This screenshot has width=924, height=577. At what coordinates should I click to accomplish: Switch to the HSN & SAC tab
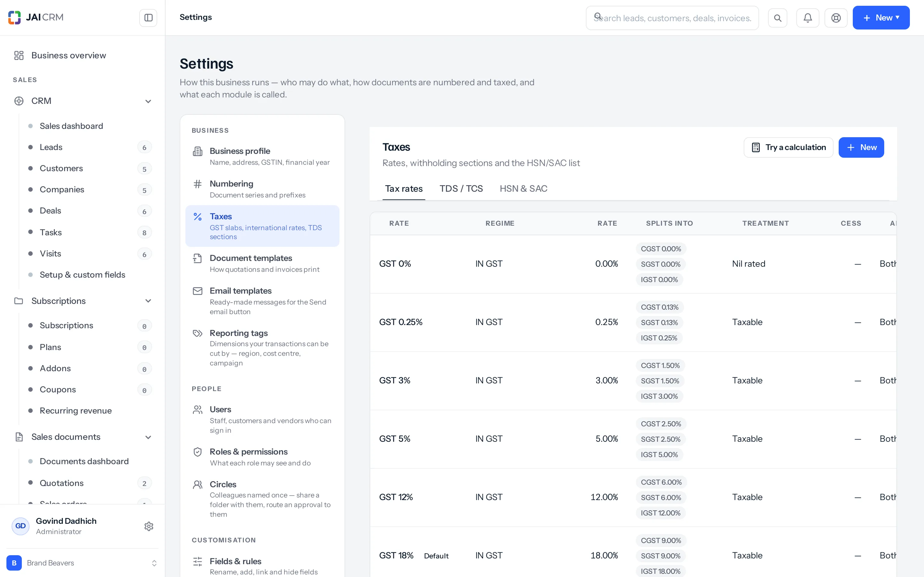pos(523,188)
